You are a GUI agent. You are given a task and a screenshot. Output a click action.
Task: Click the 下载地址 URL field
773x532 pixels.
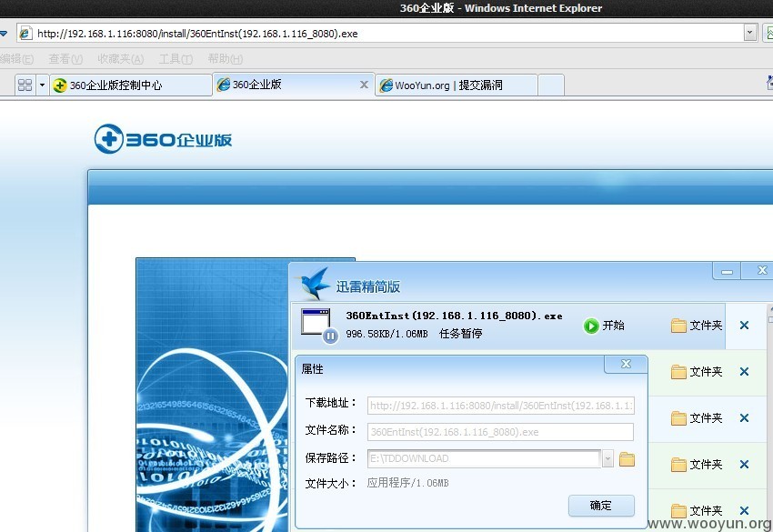(x=500, y=406)
